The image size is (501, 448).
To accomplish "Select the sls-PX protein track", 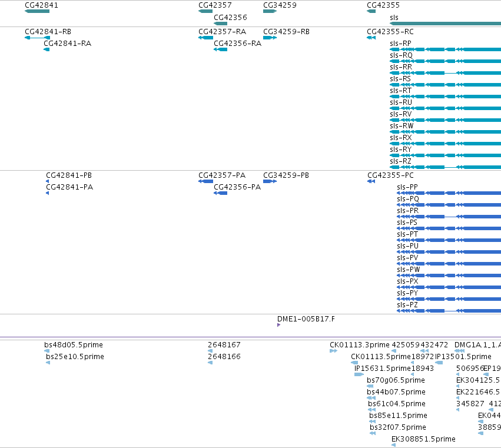I will pyautogui.click(x=449, y=288).
